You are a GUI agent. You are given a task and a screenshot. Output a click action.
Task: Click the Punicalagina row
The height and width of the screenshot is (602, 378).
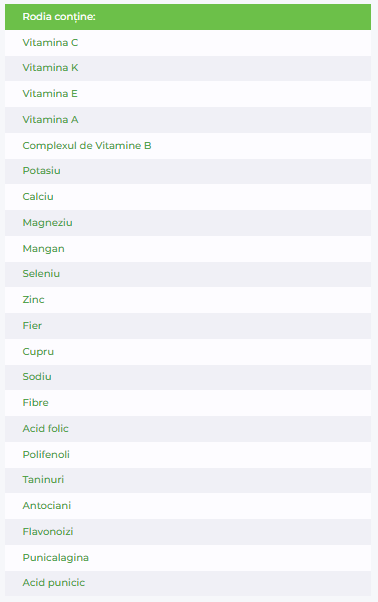[188, 558]
